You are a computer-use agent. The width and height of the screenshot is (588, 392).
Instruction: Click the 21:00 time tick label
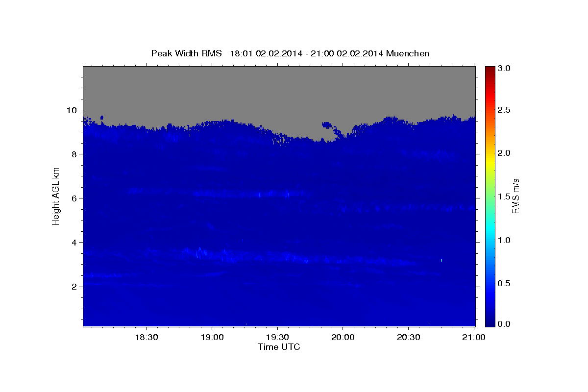click(x=473, y=338)
